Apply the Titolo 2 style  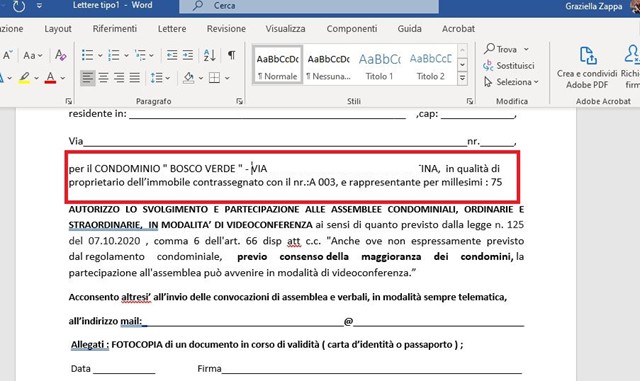(x=430, y=65)
